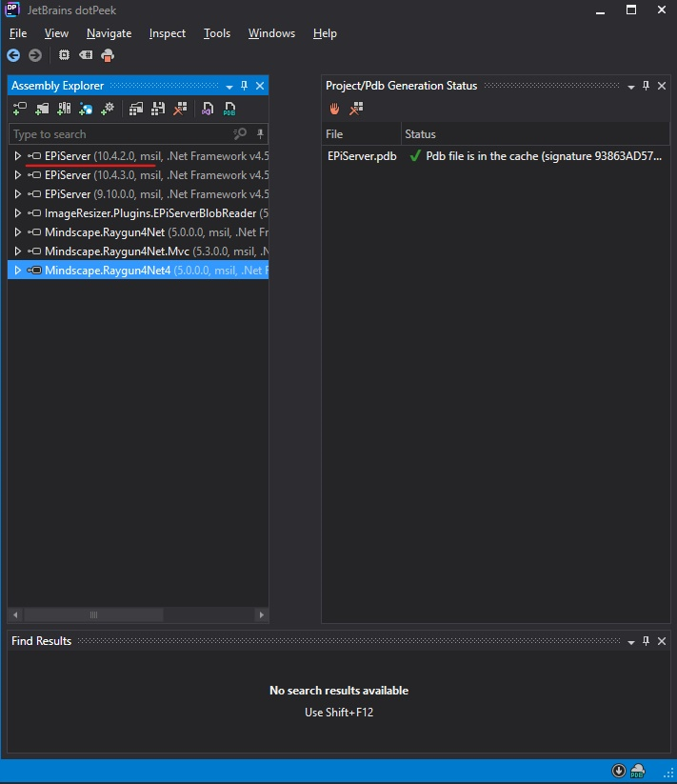
Task: Toggle auto-hide pin of Assembly Explorer
Action: pos(245,86)
